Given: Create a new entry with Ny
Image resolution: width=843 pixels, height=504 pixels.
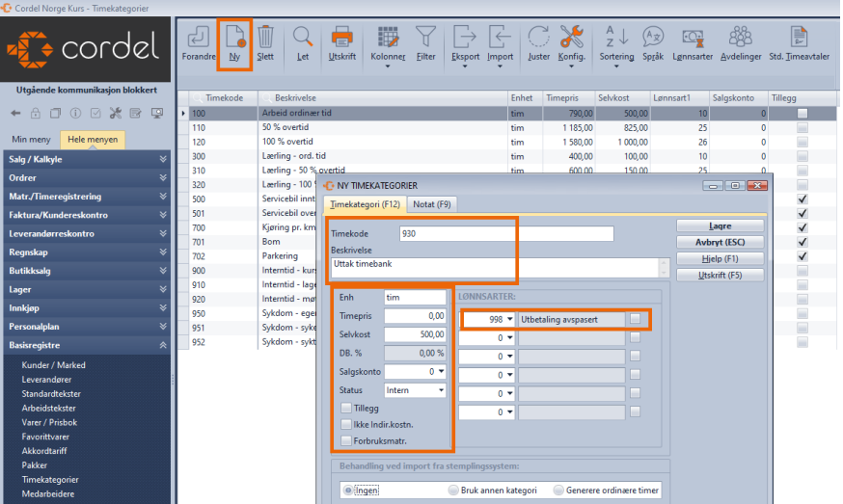Looking at the screenshot, I should point(235,44).
